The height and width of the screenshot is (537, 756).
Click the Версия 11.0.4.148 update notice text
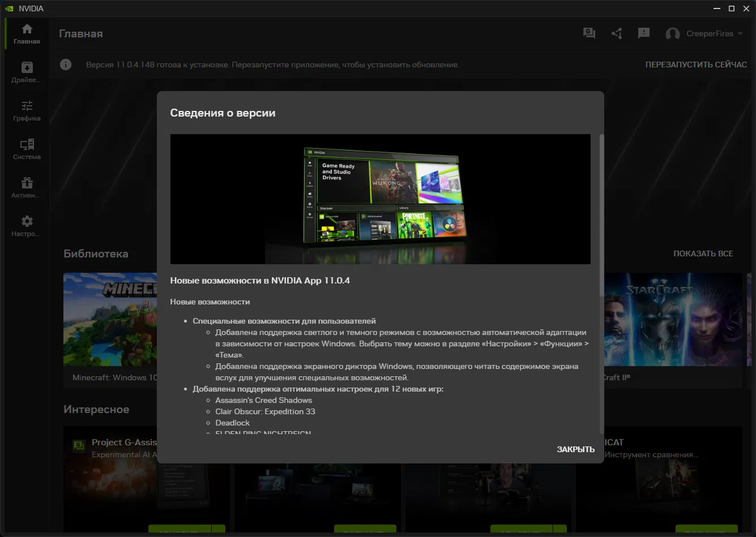(x=272, y=65)
